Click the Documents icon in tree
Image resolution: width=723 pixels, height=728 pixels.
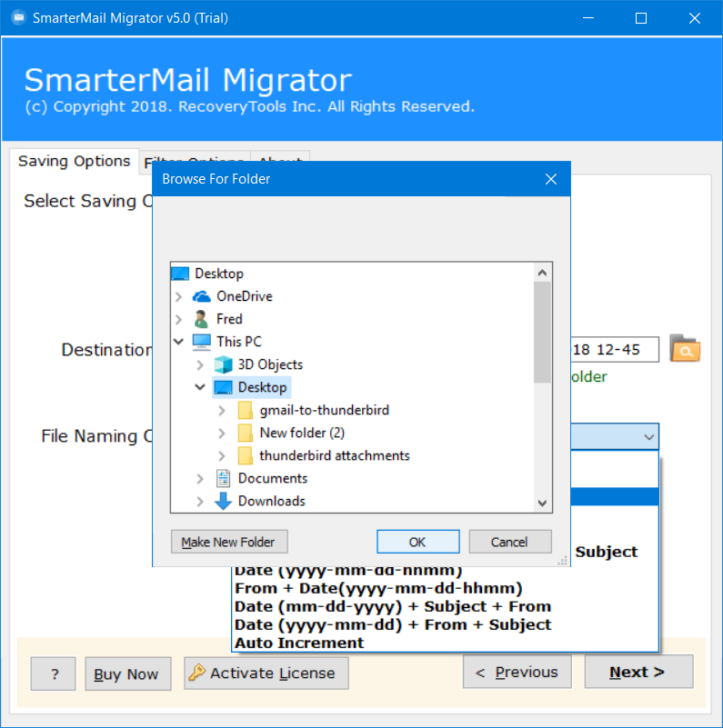coord(224,478)
